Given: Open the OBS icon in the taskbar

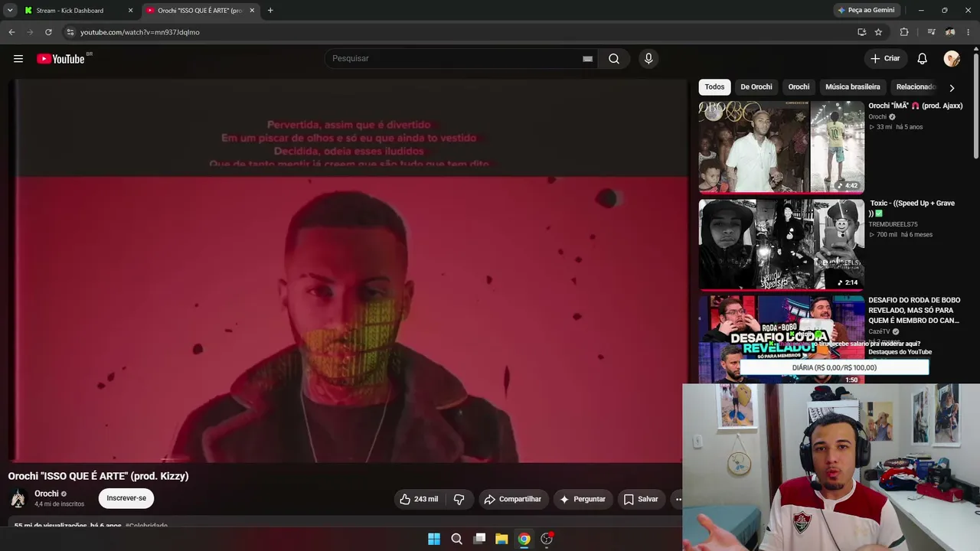Looking at the screenshot, I should pyautogui.click(x=547, y=539).
